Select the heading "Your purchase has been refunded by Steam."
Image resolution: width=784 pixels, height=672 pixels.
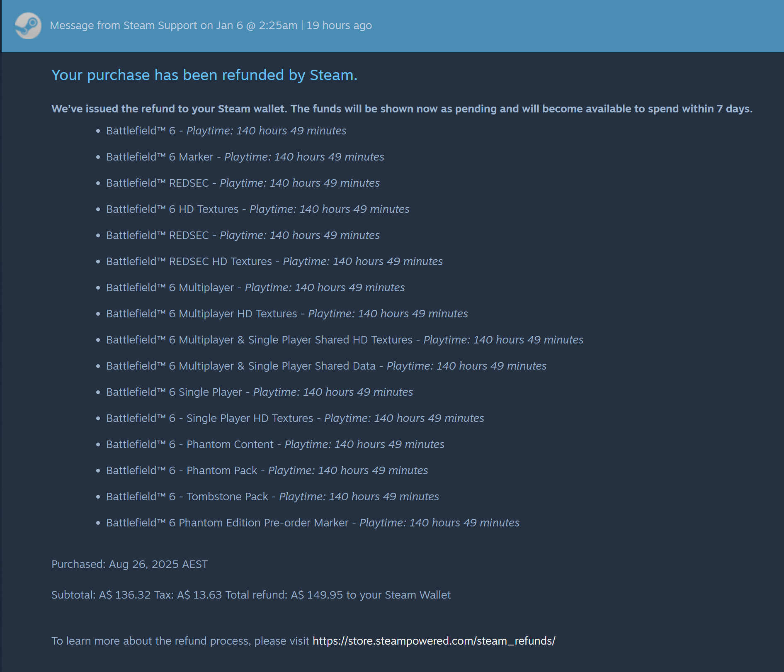point(204,75)
